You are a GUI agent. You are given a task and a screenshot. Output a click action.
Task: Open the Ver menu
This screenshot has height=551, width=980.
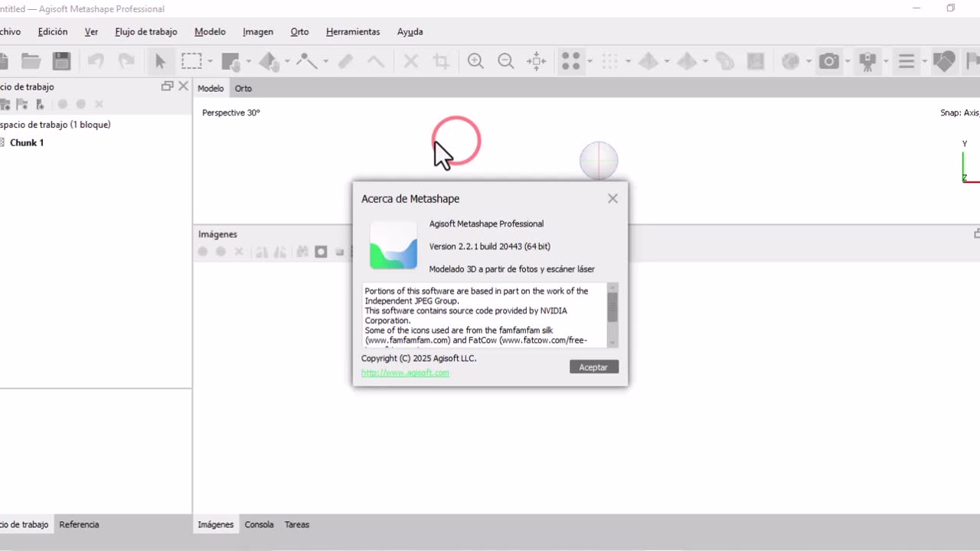pyautogui.click(x=91, y=31)
